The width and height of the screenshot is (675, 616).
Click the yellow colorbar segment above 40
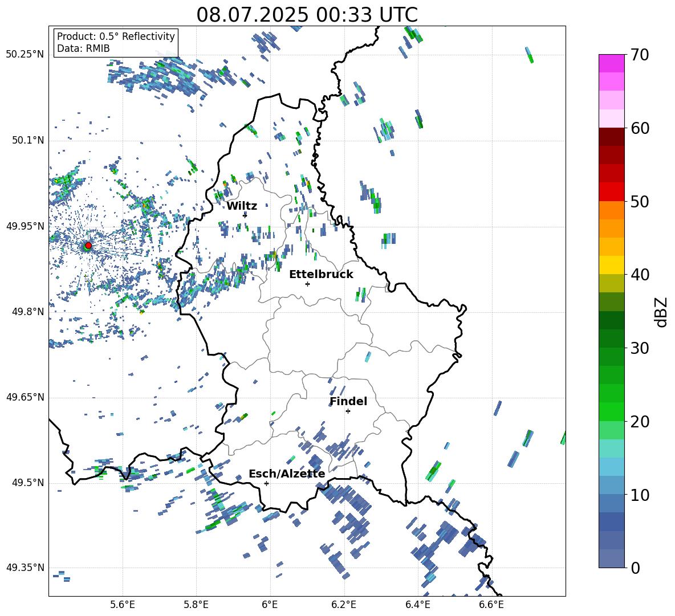point(611,265)
